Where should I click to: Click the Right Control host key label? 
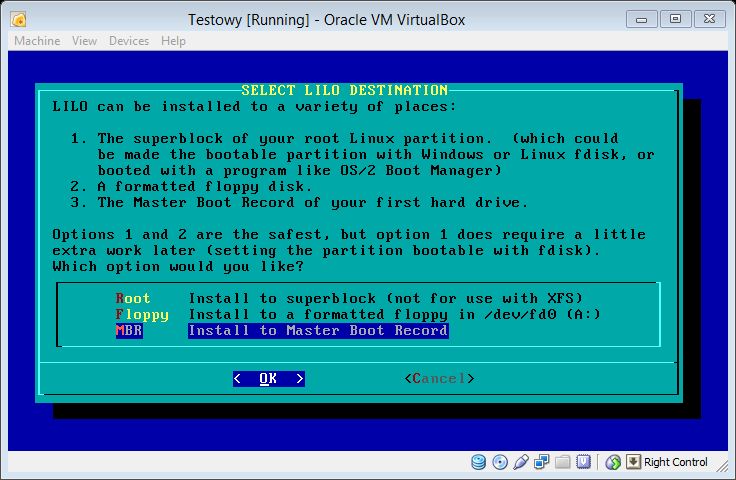click(675, 462)
